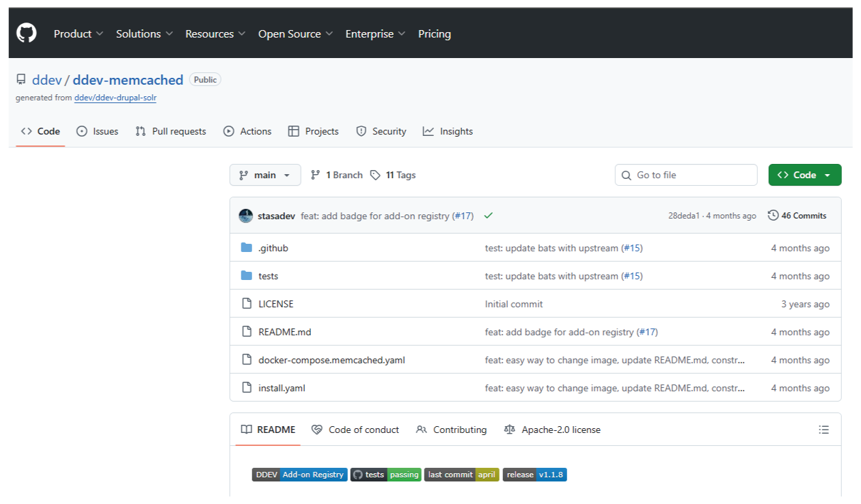Open the Insights tab
The image size is (861, 504).
[448, 131]
